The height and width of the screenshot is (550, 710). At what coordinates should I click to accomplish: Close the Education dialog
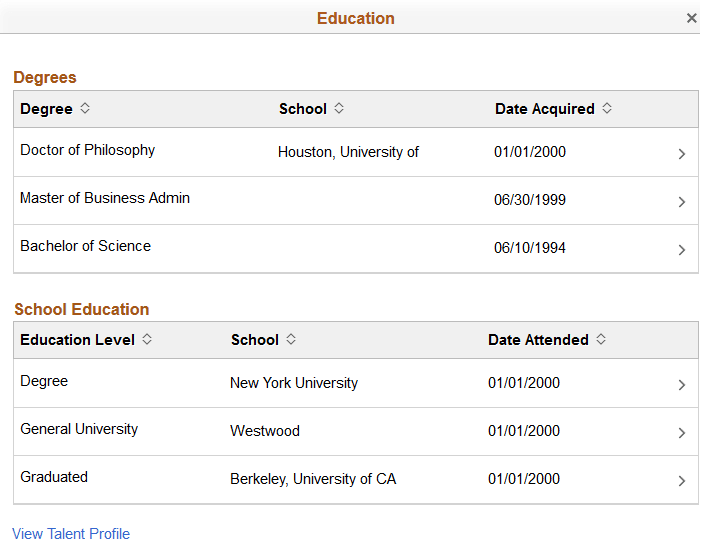coord(692,18)
